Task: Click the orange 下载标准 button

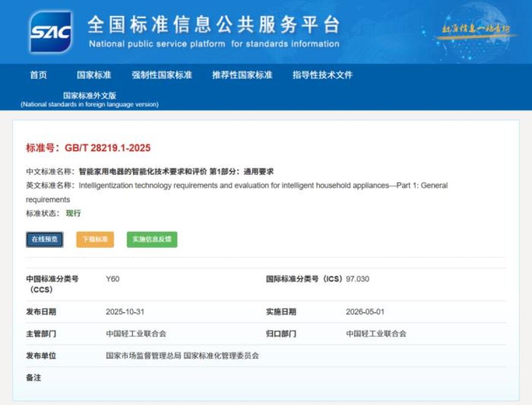Action: coord(95,239)
